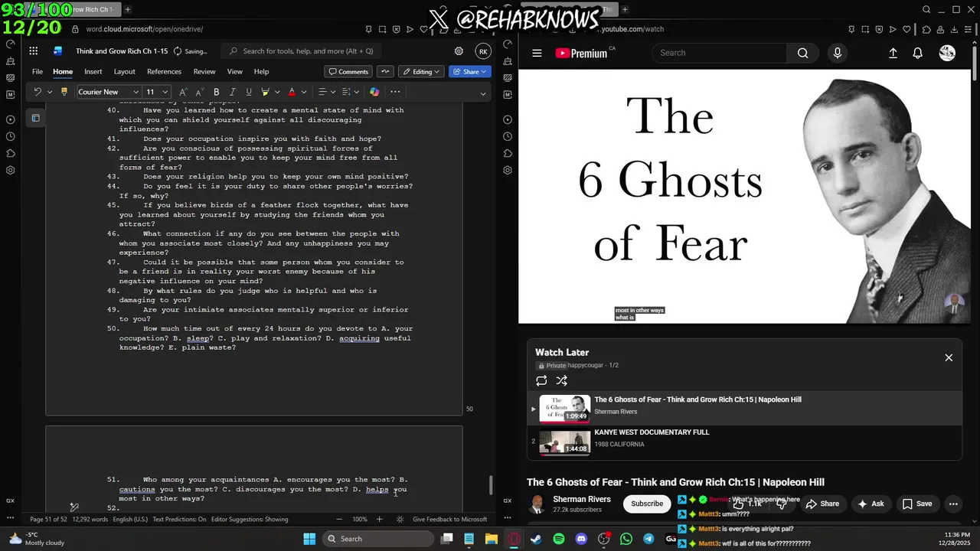Play the Kanye West Documentary thumbnail
The height and width of the screenshot is (551, 980).
tap(564, 442)
